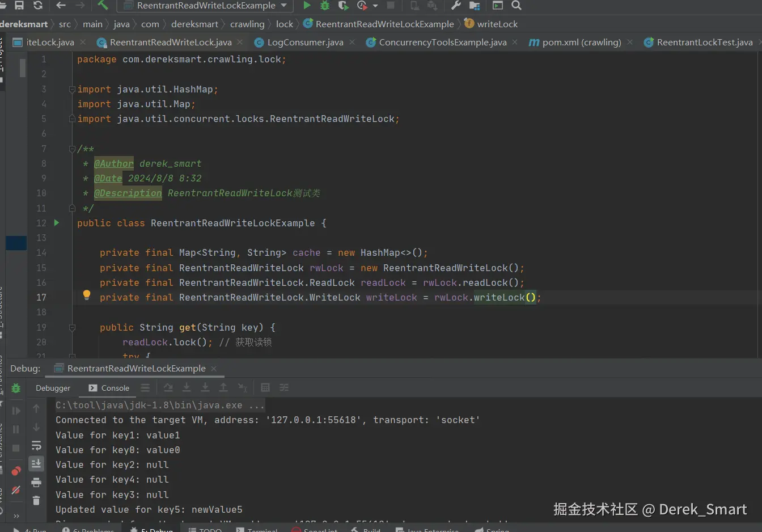Click console Down the Stack Trace arrow
The width and height of the screenshot is (762, 532).
coord(36,427)
